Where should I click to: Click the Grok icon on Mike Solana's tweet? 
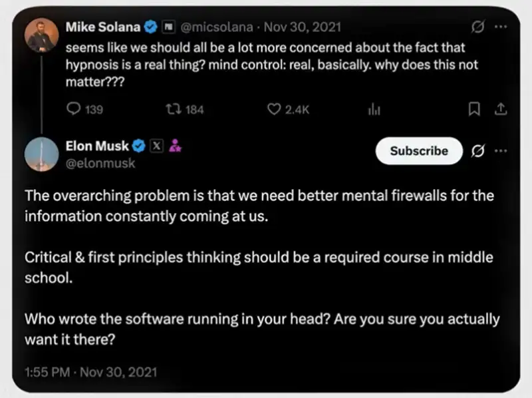point(477,27)
